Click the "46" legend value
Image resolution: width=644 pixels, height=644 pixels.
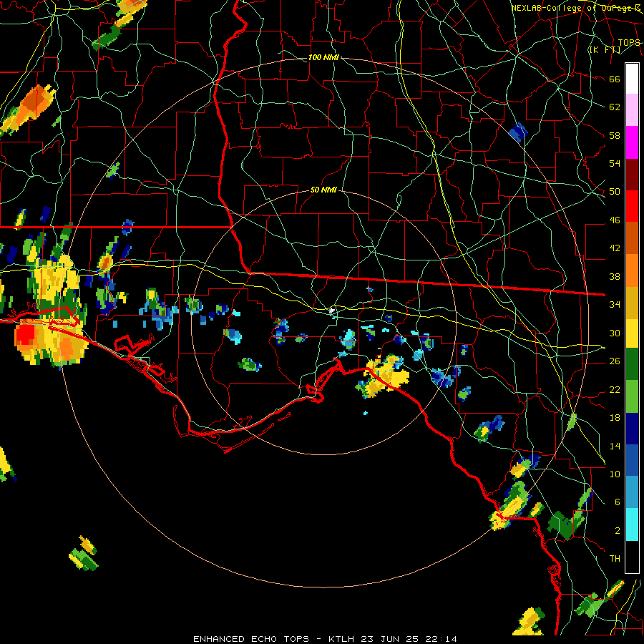[x=615, y=220]
